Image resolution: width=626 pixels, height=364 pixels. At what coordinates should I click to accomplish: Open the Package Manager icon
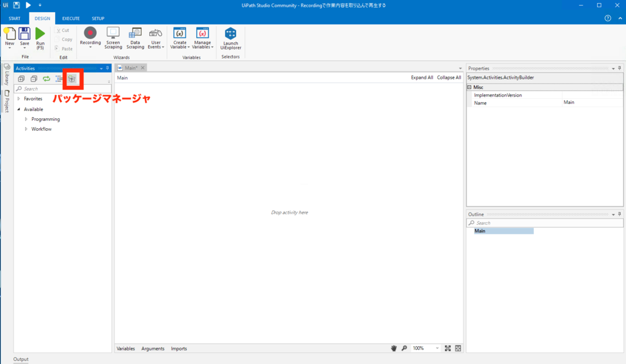click(72, 79)
